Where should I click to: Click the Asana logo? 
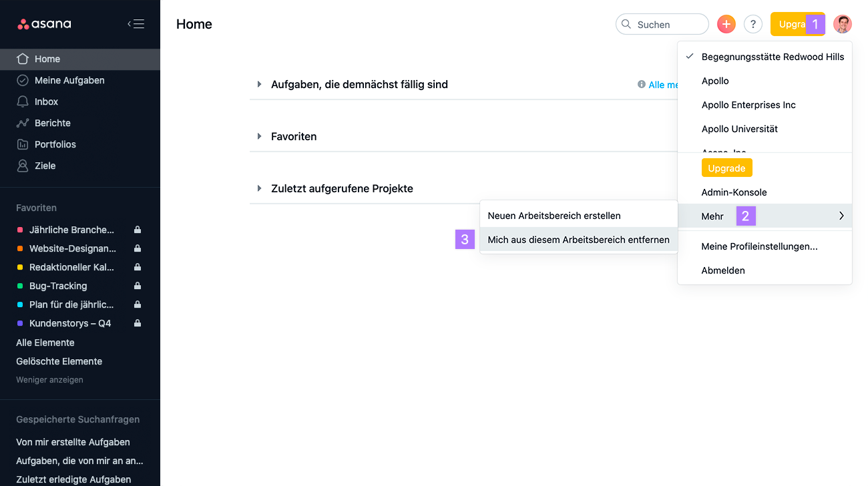(x=44, y=24)
